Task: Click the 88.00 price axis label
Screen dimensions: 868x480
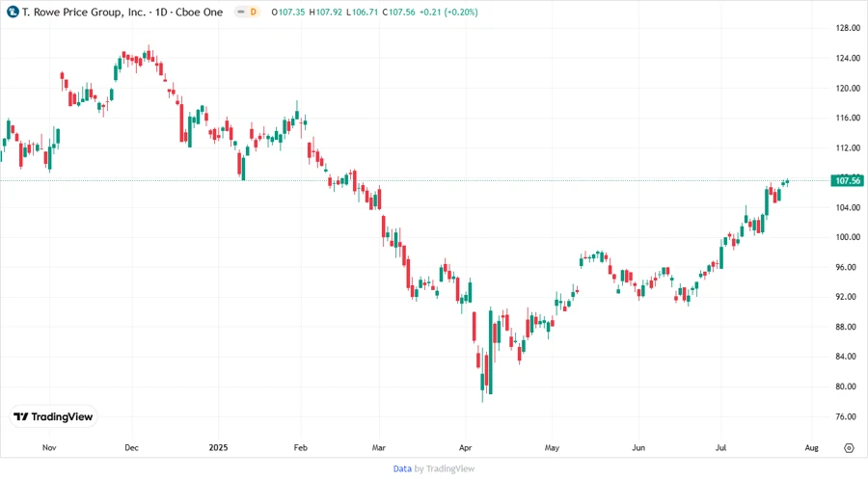Action: click(846, 327)
